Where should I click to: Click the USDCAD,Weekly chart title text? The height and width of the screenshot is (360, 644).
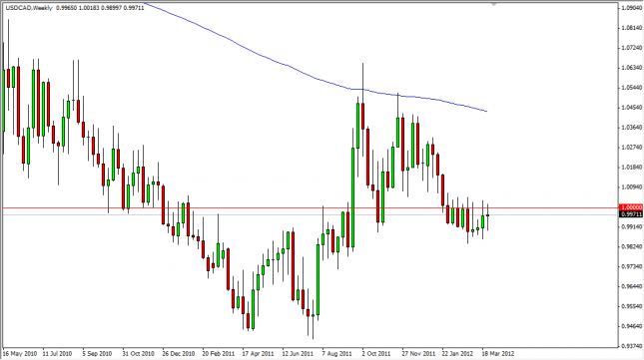[29, 7]
